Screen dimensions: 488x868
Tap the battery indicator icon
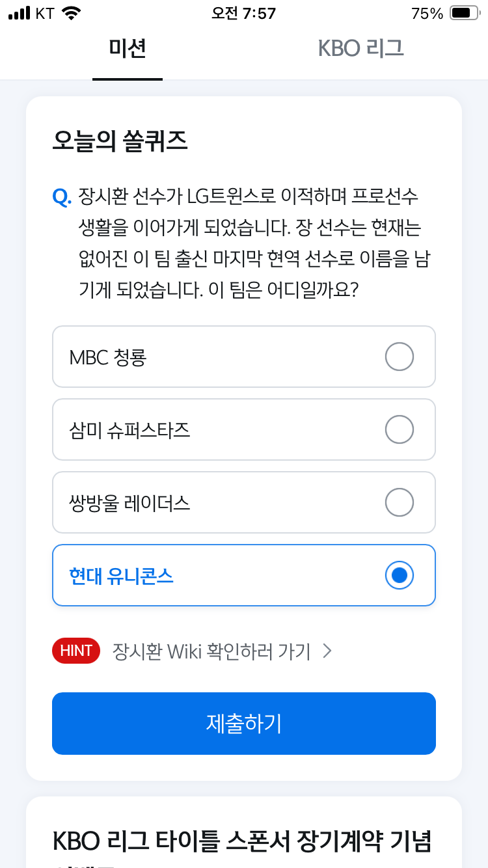click(x=464, y=13)
